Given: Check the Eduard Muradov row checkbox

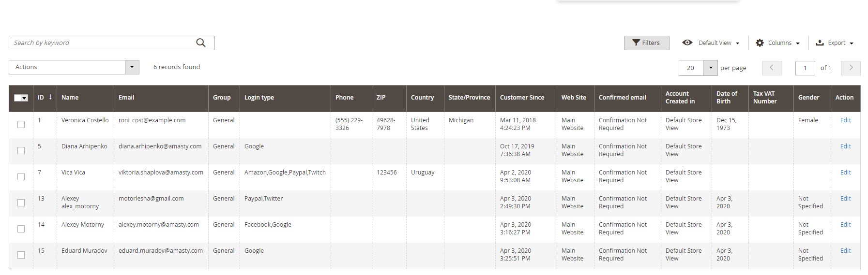Looking at the screenshot, I should click(21, 255).
